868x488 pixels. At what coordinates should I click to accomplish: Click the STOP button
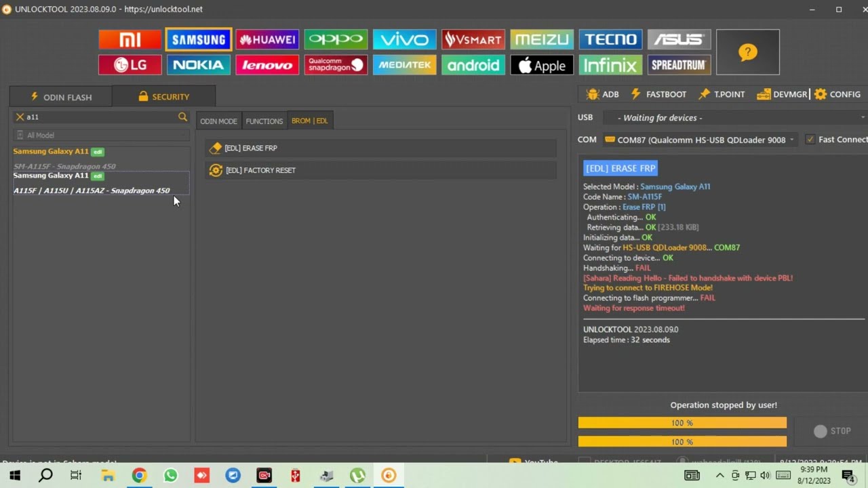[x=833, y=431]
